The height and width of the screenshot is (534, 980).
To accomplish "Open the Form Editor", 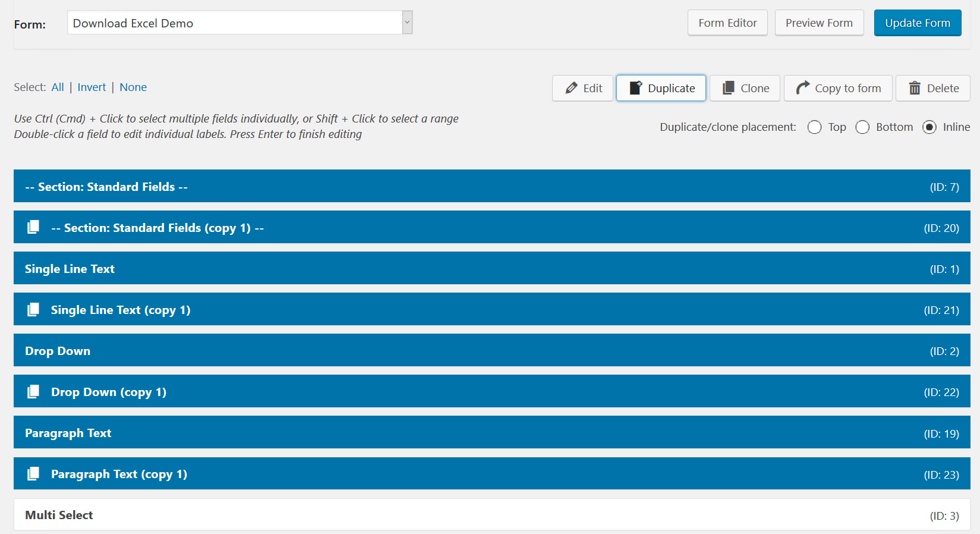I will pos(727,23).
